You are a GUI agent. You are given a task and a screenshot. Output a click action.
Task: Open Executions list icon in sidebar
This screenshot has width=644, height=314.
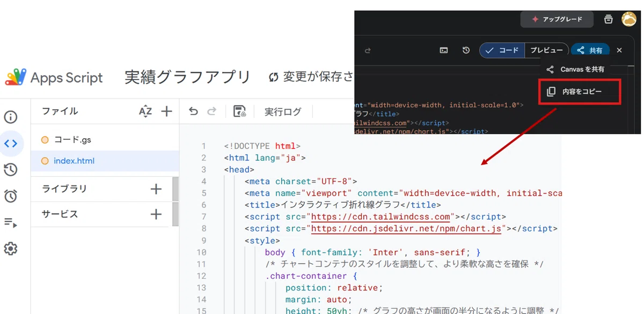pyautogui.click(x=11, y=222)
